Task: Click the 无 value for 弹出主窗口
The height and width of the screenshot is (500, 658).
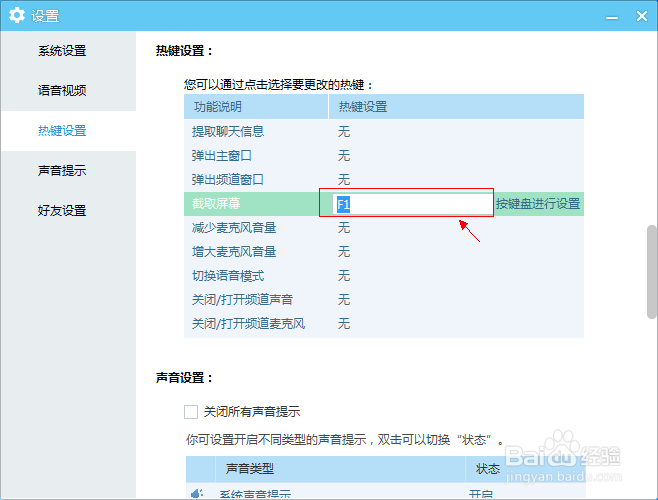Action: click(344, 156)
